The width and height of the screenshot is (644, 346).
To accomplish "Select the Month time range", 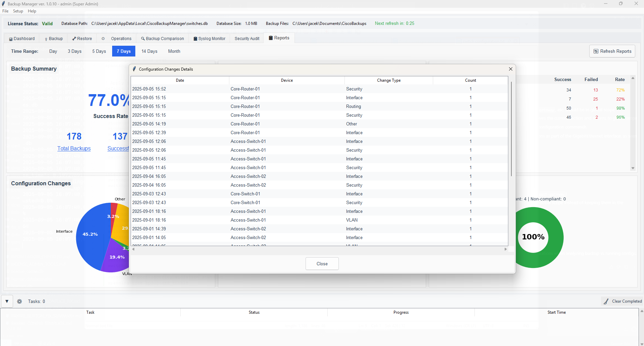I will 174,51.
